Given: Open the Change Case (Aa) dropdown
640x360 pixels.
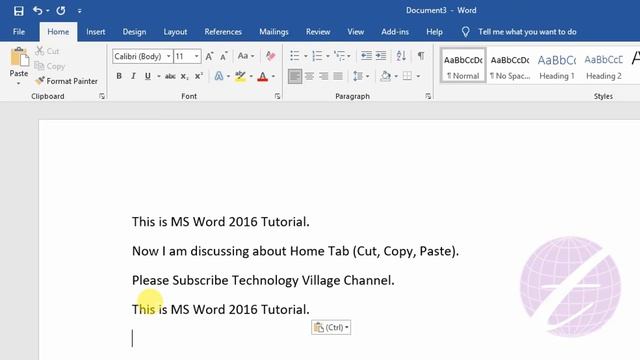Looking at the screenshot, I should point(246,56).
